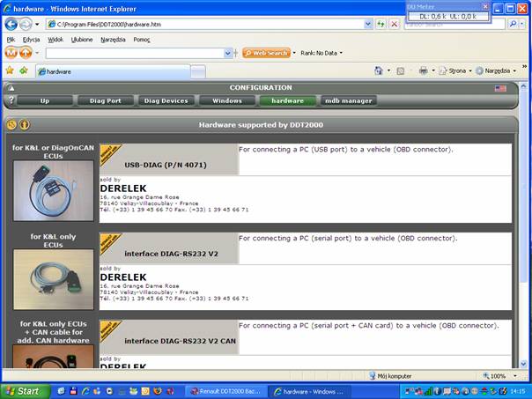Open the Ulubione menu
532x399 pixels.
pyautogui.click(x=82, y=40)
